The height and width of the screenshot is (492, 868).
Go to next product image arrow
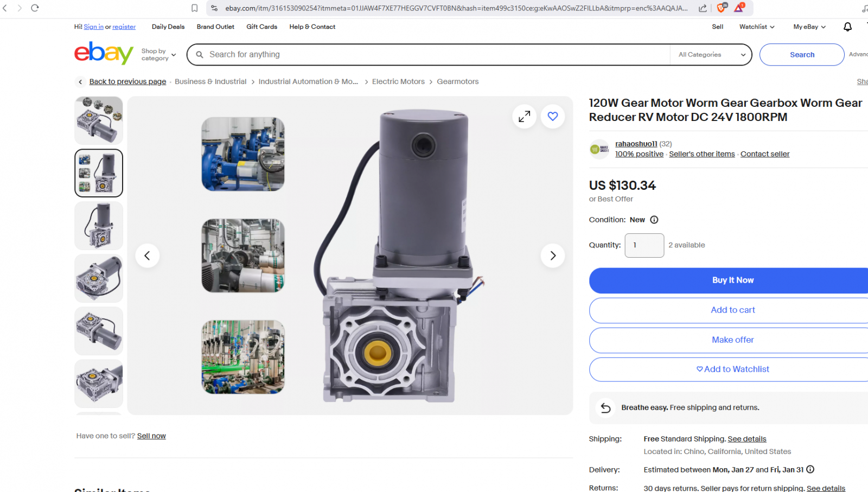click(x=552, y=255)
